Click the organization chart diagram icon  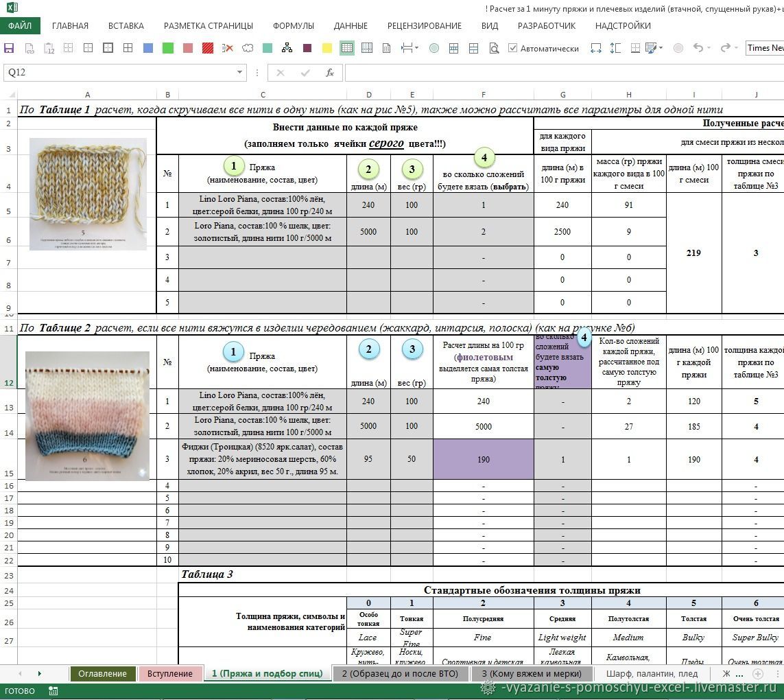point(287,48)
